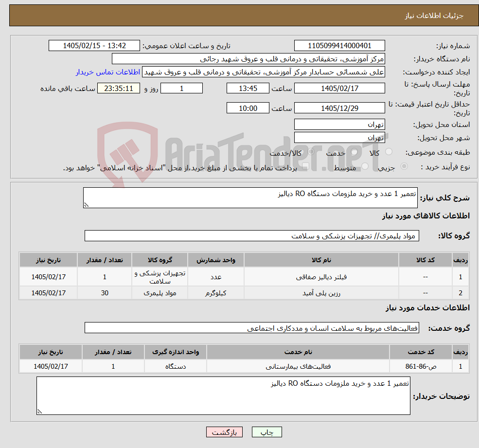This screenshot has width=479, height=448.
Task: Click the فیلتر دیالیز صفاقی item name
Action: point(321,277)
